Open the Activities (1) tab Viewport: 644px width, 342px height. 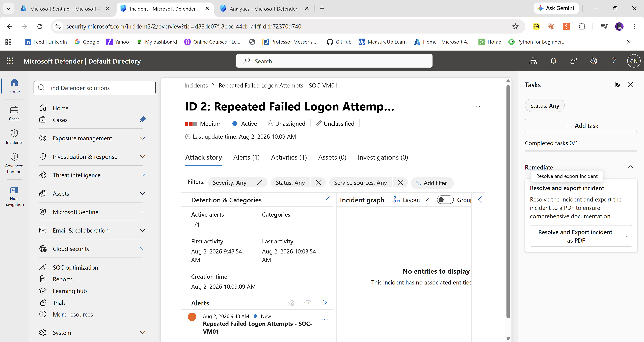click(289, 157)
